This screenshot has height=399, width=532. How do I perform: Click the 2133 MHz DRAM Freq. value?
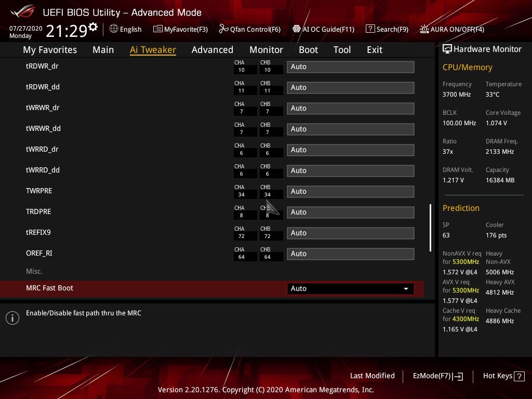(x=500, y=151)
